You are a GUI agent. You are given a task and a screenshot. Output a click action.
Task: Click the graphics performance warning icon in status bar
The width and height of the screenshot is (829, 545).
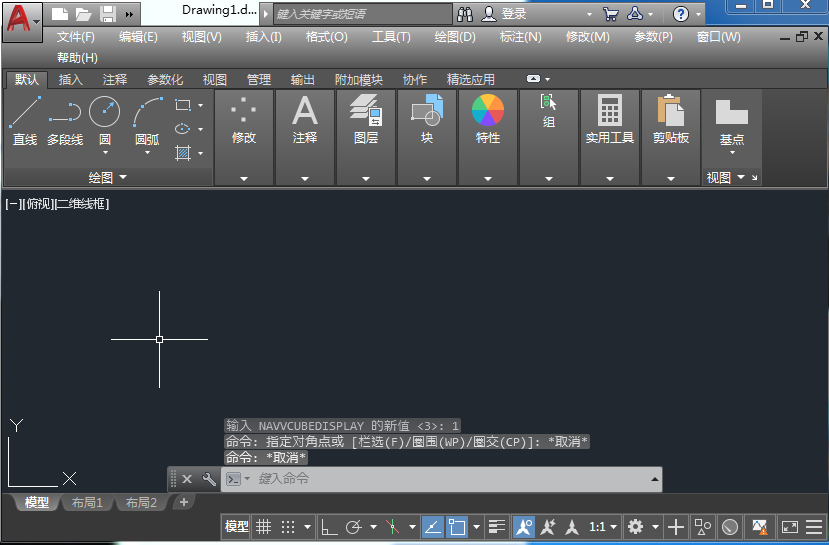760,526
